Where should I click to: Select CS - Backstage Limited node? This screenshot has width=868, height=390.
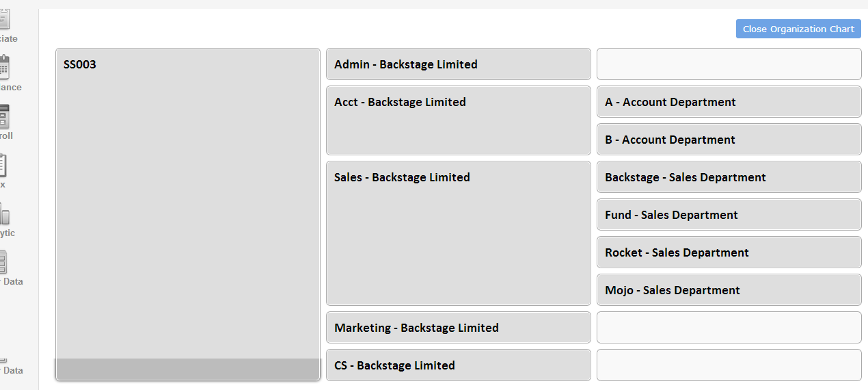click(x=459, y=365)
